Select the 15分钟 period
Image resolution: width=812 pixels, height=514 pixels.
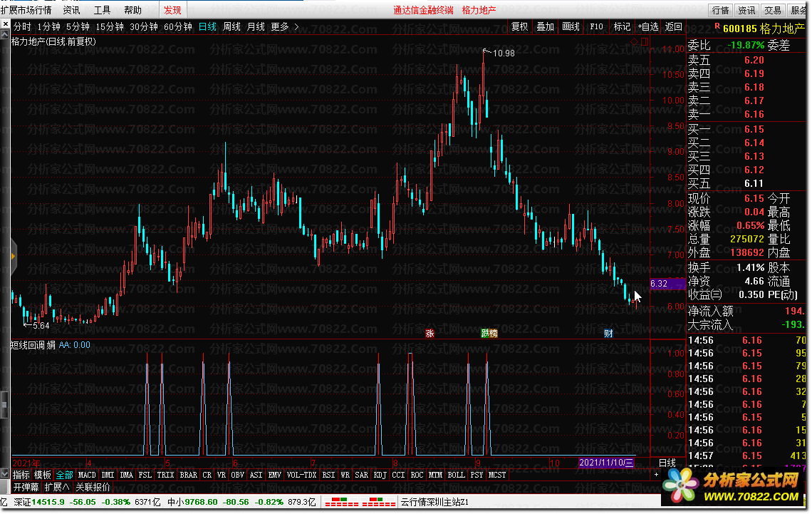(110, 26)
